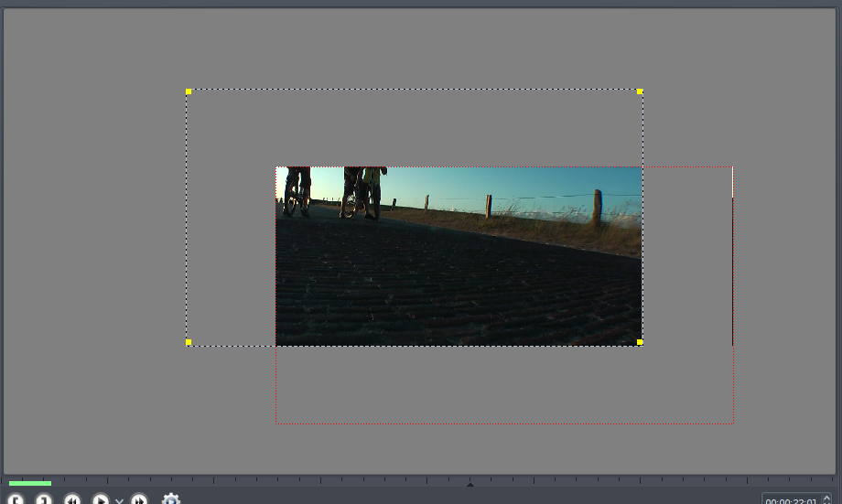Grab the bottom-left yellow corner handle
Image resolution: width=842 pixels, height=504 pixels.
[189, 342]
